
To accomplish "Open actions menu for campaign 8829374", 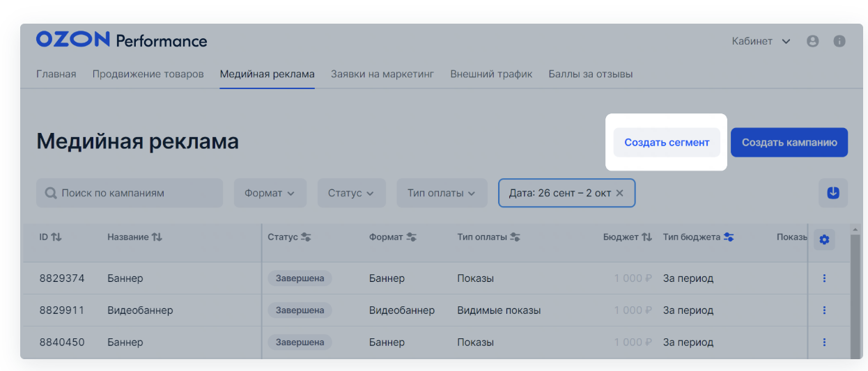I will point(824,278).
